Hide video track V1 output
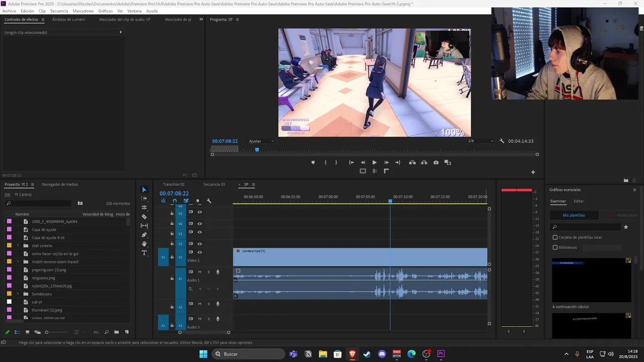 [200, 252]
